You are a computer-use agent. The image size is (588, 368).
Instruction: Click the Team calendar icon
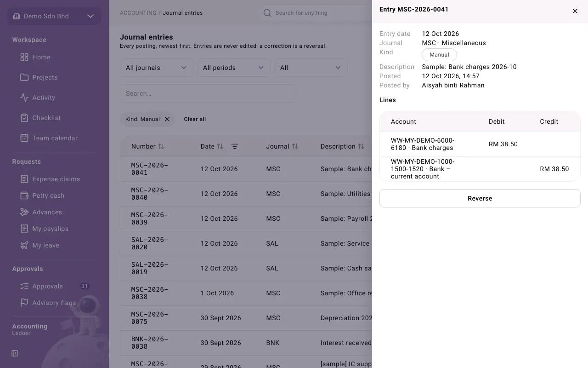pyautogui.click(x=24, y=138)
